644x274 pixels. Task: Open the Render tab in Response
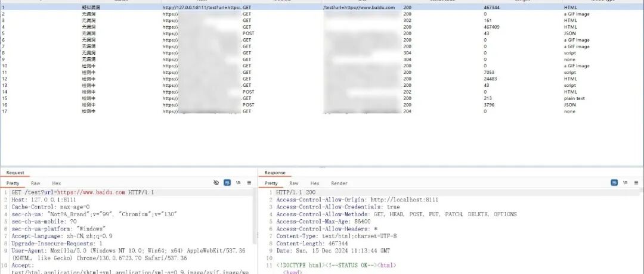tap(339, 183)
